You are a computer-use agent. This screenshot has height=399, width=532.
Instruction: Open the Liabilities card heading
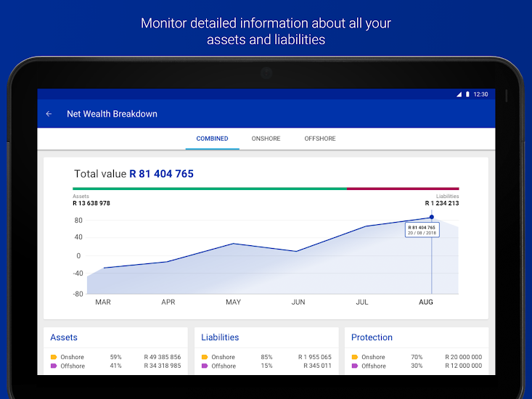(x=220, y=337)
